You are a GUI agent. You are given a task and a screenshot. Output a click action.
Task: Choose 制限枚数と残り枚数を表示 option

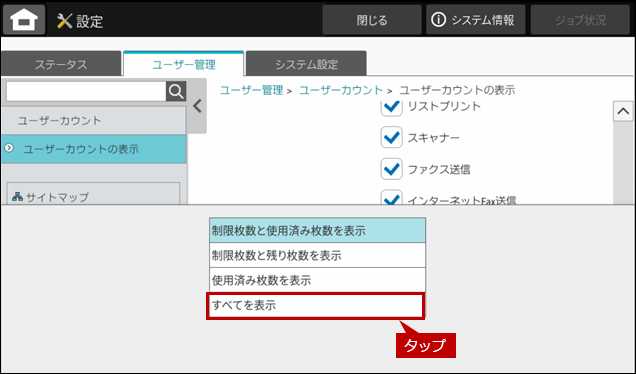coord(317,255)
